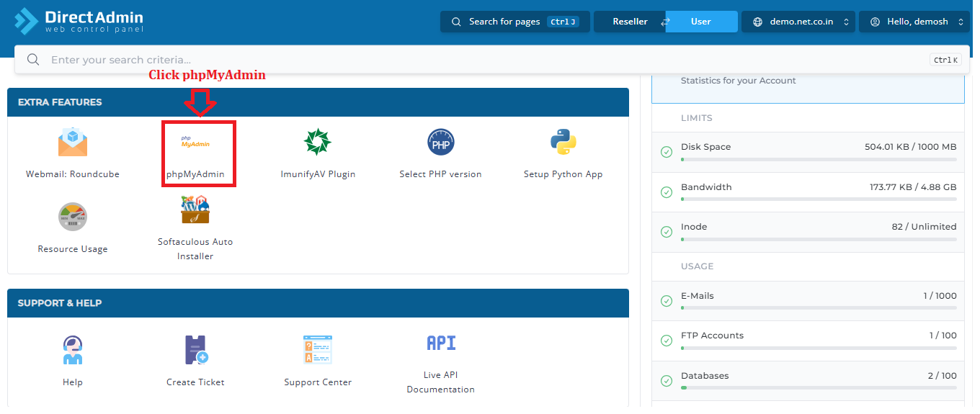Click the LIMITS heading

click(x=697, y=118)
